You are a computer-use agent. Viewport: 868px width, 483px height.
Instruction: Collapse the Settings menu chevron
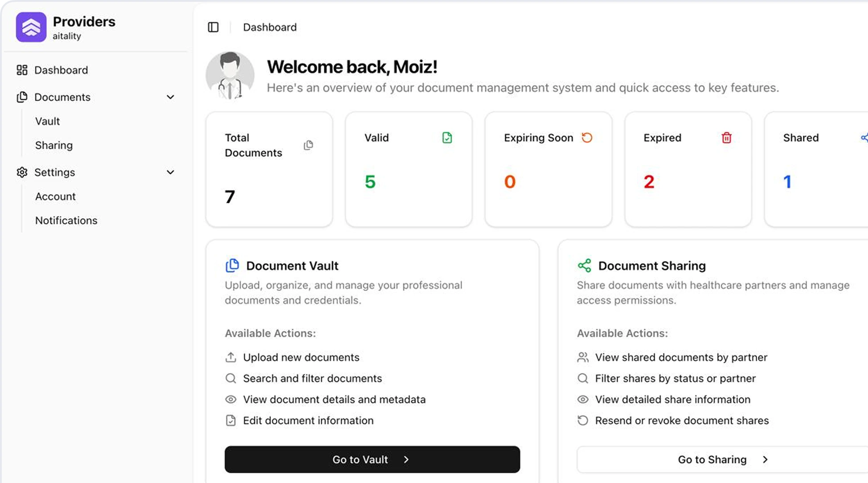pos(170,172)
